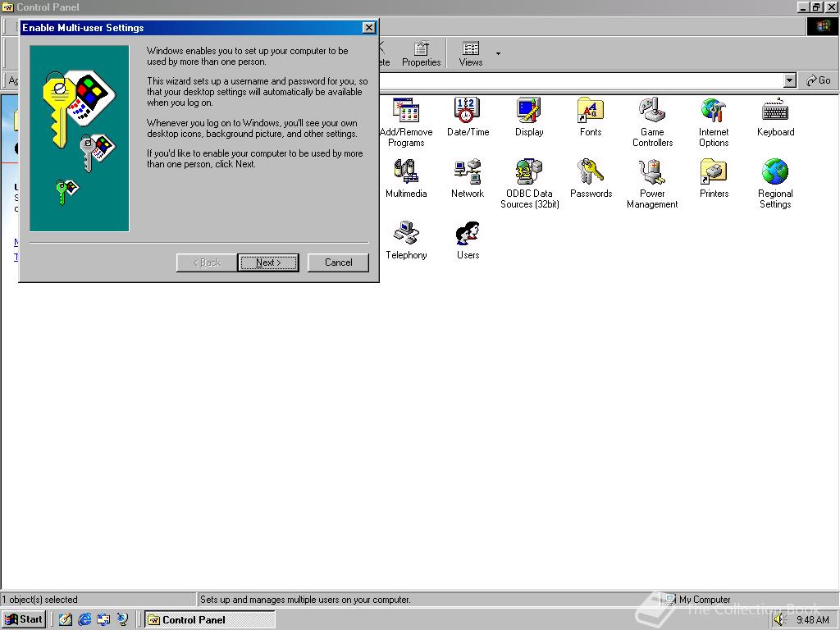Select the Keyboard icon
This screenshot has width=840, height=630.
point(775,116)
